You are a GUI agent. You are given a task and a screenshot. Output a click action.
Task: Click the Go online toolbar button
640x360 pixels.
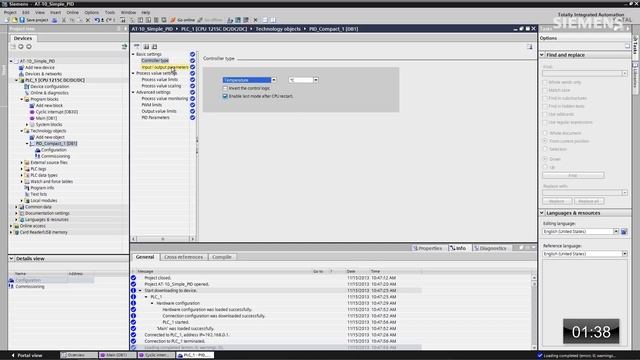coord(183,20)
